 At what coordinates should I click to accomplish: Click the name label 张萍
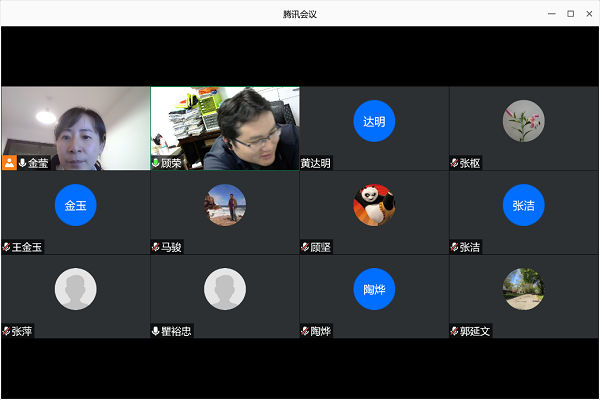(x=22, y=331)
